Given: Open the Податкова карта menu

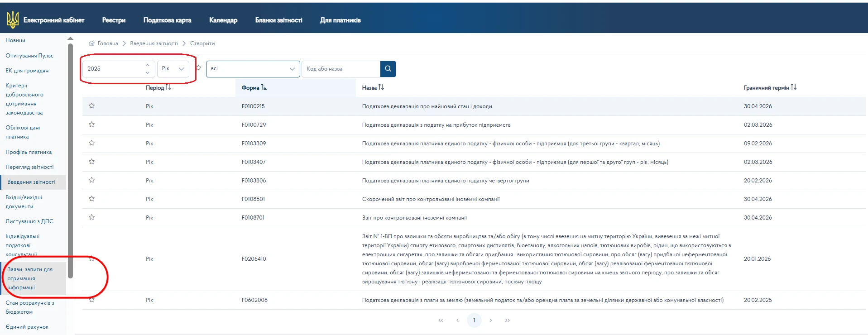Looking at the screenshot, I should point(167,20).
